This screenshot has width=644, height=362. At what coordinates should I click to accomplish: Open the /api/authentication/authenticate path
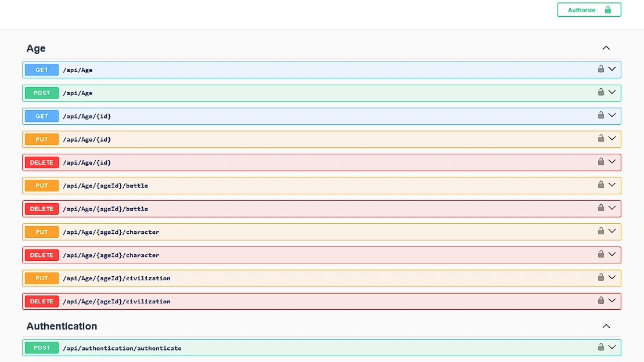(x=122, y=348)
